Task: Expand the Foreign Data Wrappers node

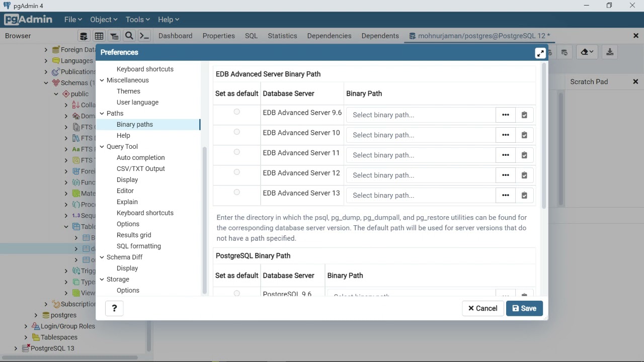Action: pyautogui.click(x=46, y=50)
